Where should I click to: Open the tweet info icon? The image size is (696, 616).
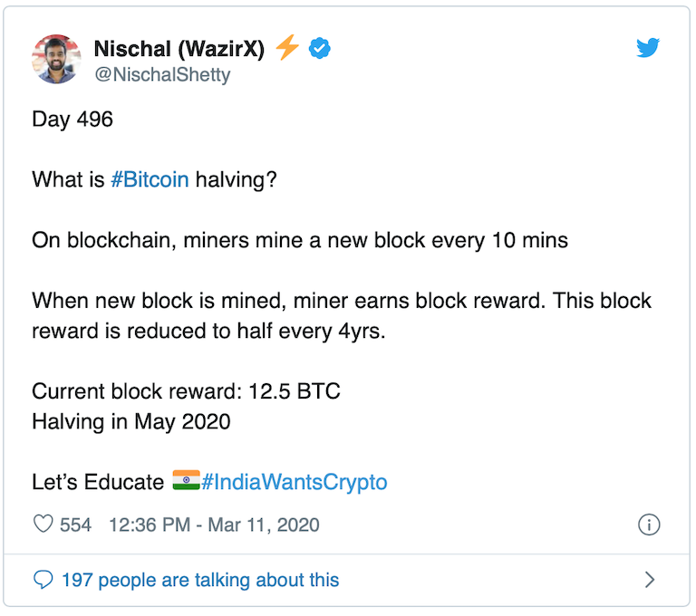(649, 525)
